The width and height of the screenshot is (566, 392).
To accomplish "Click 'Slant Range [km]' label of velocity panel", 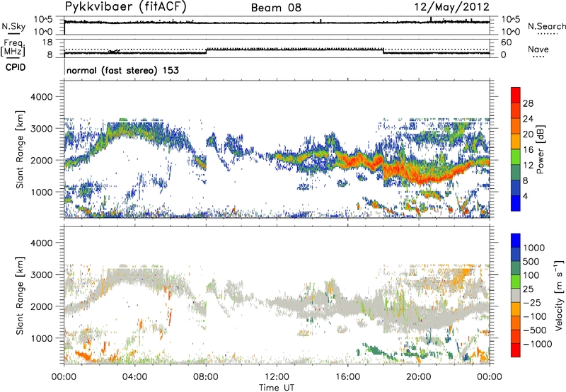I will [x=20, y=296].
